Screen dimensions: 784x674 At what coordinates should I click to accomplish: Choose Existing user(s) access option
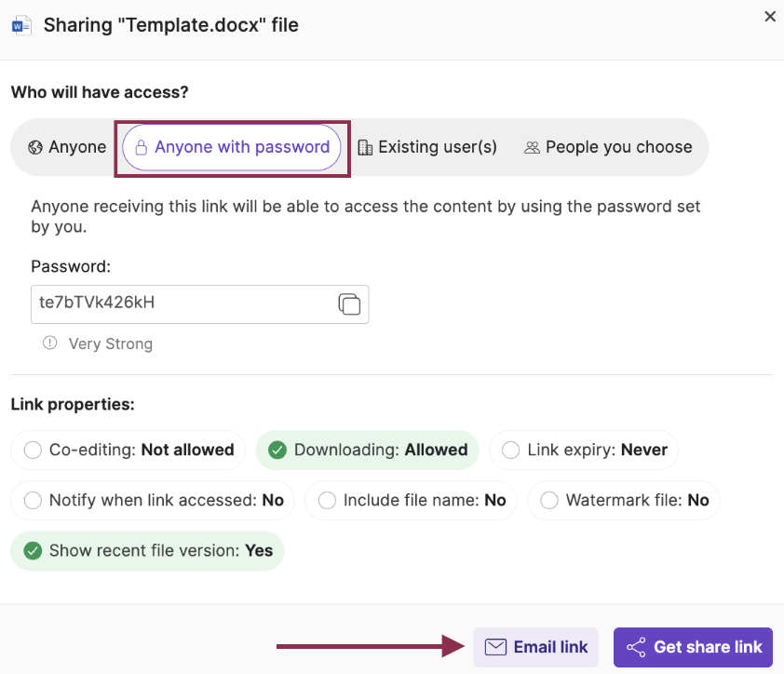427,147
